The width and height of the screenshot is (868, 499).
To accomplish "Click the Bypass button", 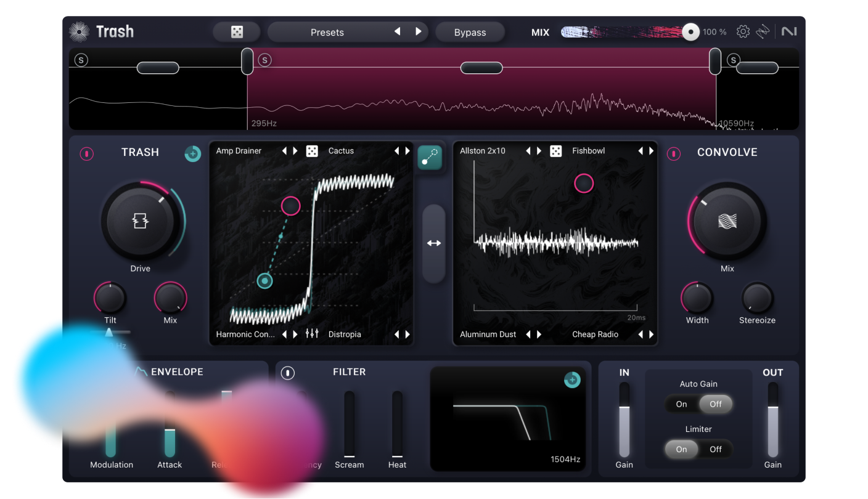I will pyautogui.click(x=470, y=32).
